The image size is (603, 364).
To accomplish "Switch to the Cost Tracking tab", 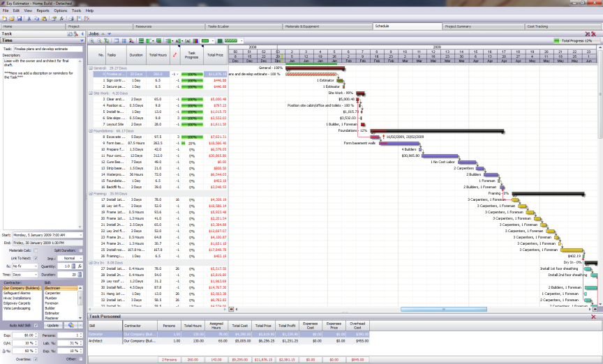I will pyautogui.click(x=563, y=26).
